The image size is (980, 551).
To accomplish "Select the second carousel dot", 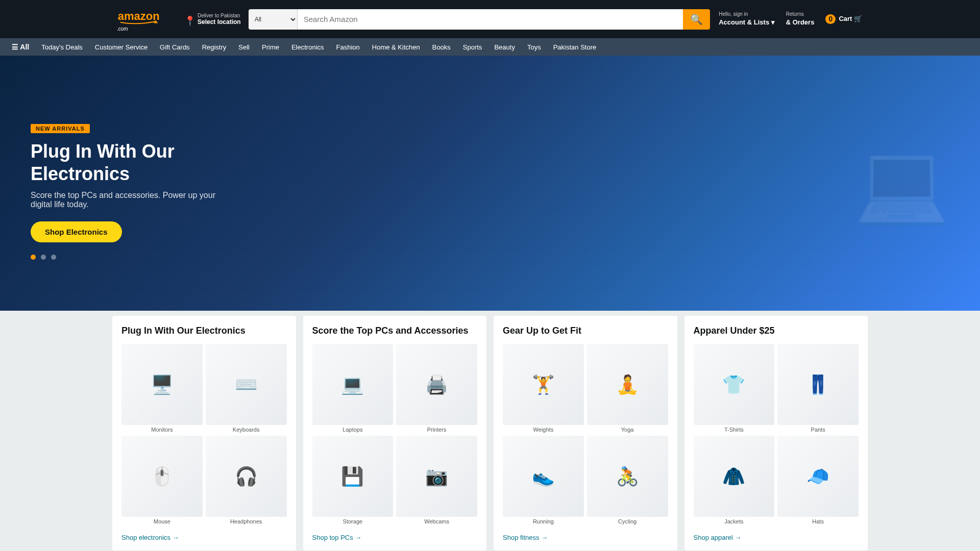I will [43, 257].
